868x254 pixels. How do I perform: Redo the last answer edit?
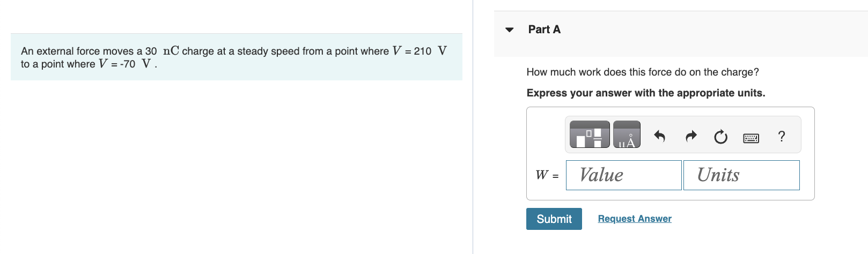(691, 137)
